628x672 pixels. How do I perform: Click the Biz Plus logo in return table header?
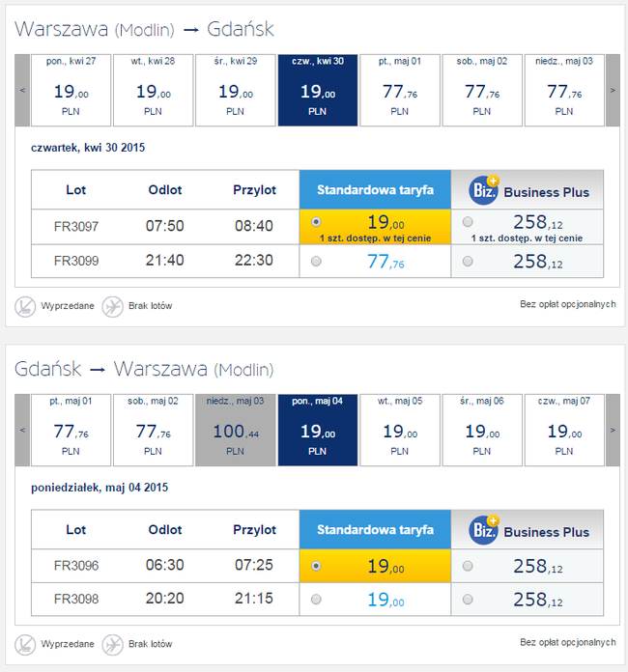pyautogui.click(x=484, y=530)
